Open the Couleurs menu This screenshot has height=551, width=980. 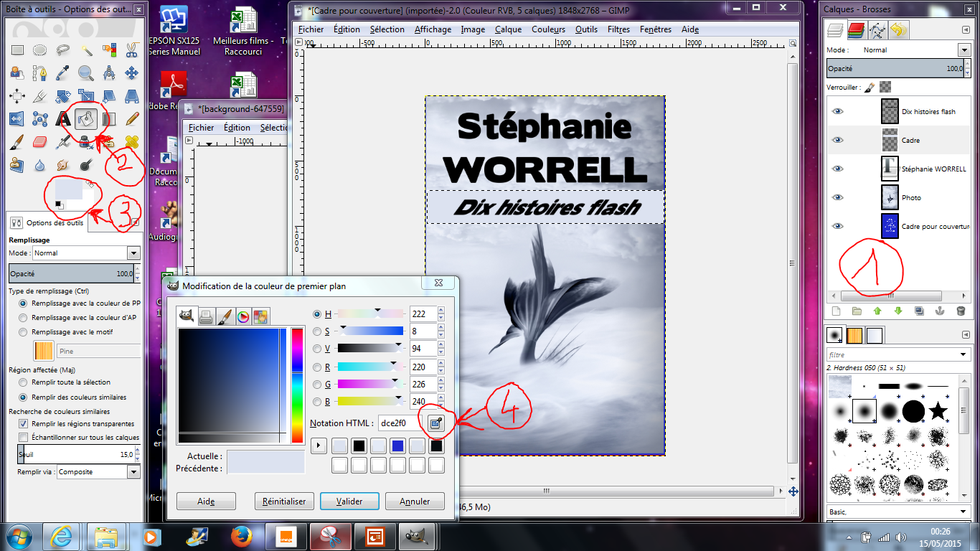point(548,29)
